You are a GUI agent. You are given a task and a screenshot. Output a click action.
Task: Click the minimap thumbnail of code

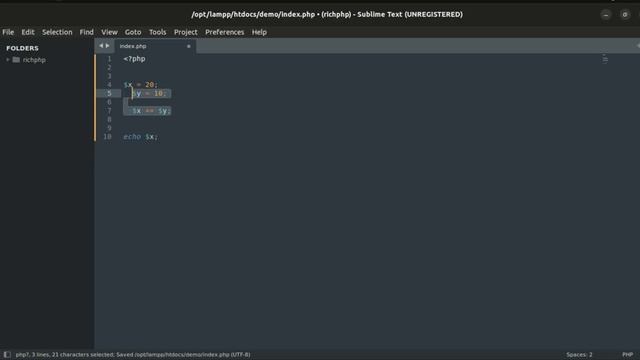pyautogui.click(x=605, y=59)
